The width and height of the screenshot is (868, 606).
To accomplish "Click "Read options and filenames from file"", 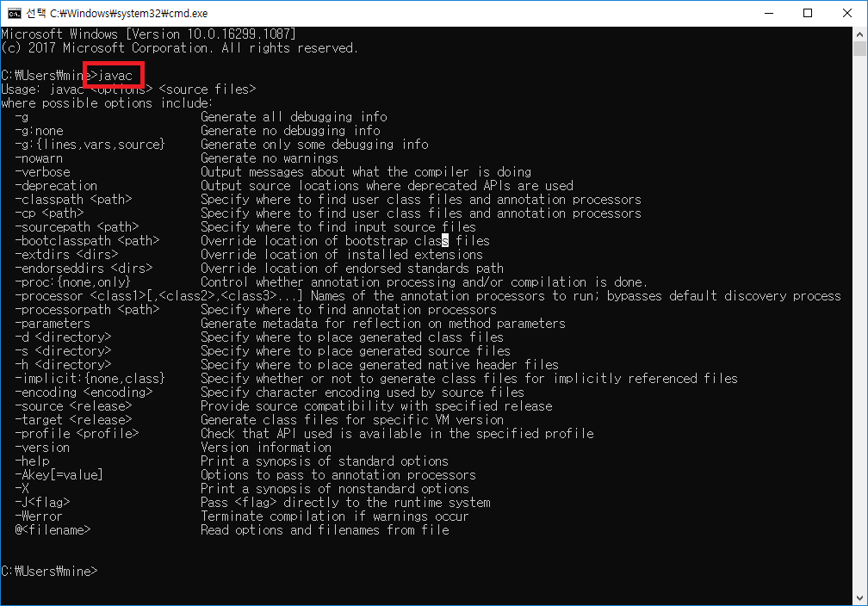I will (x=325, y=529).
